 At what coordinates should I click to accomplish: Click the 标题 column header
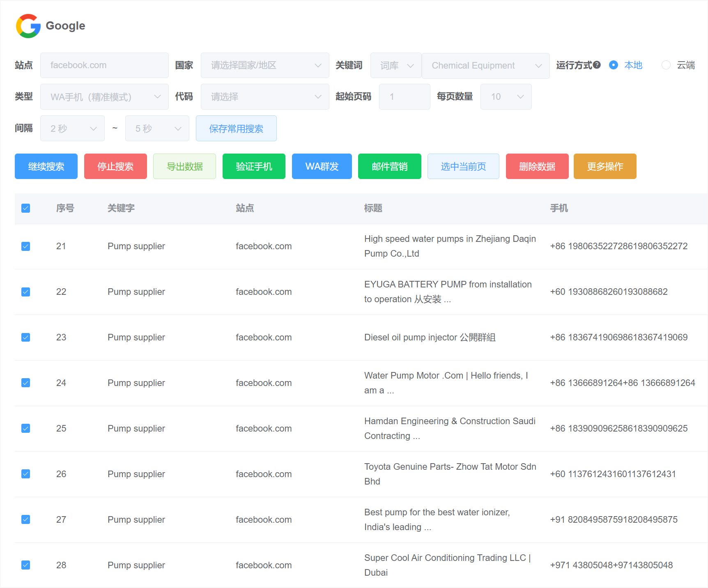click(373, 208)
